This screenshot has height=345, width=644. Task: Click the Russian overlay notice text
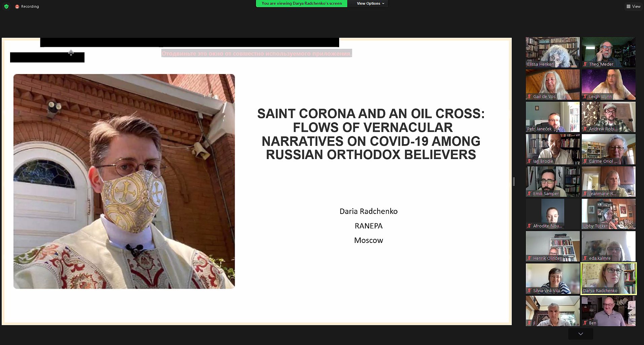256,54
